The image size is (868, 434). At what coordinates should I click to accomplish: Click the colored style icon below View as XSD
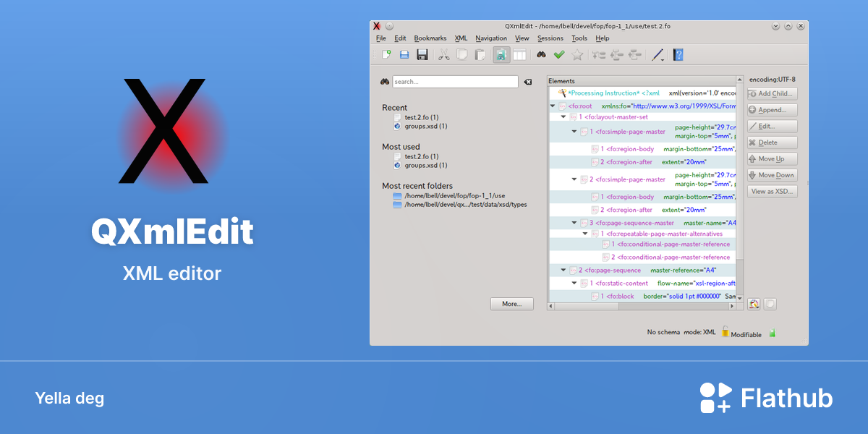(x=754, y=304)
